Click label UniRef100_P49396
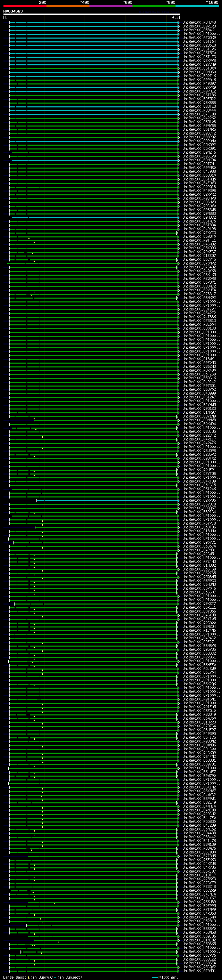The height and width of the screenshot is (980, 222). coord(199,191)
